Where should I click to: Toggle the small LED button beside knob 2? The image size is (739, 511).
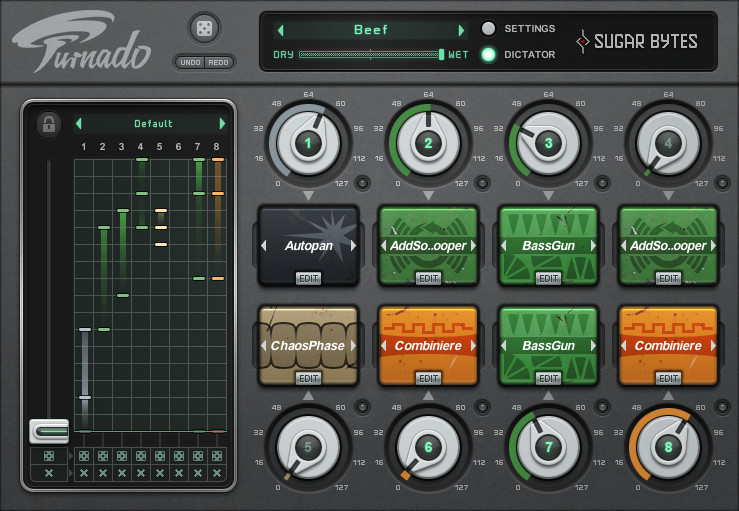(482, 183)
